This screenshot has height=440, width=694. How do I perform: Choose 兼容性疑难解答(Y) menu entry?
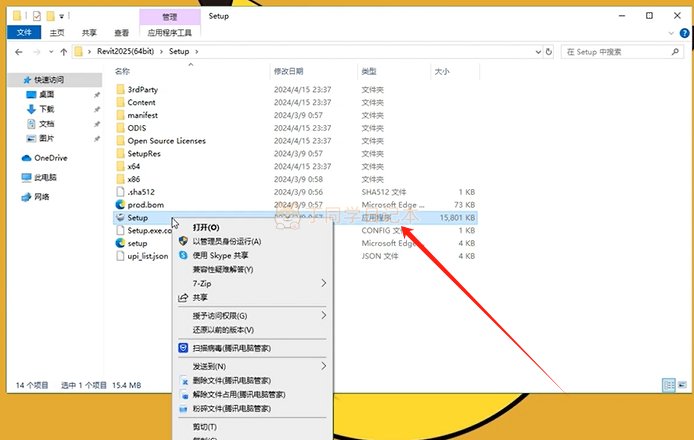tap(223, 270)
